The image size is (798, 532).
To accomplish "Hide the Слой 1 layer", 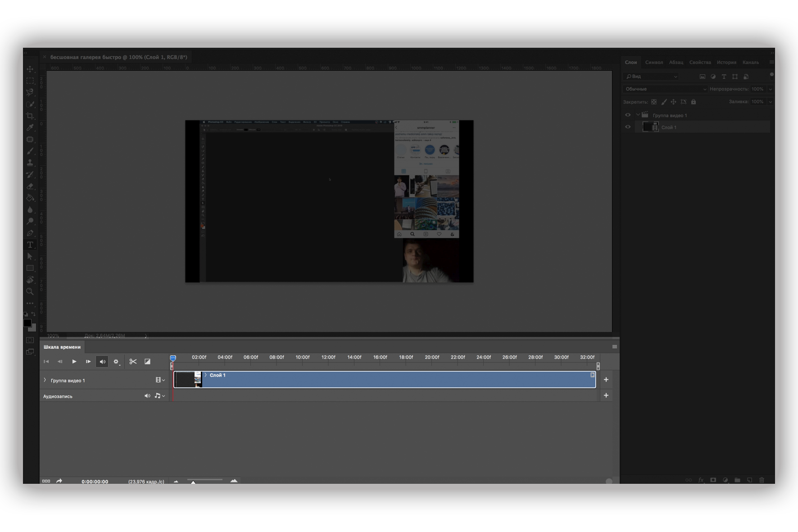I will coord(628,127).
